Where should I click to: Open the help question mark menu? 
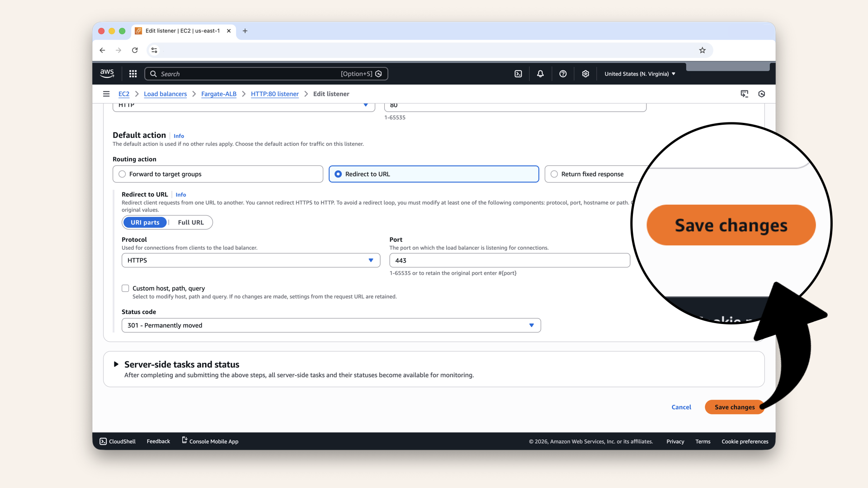click(x=563, y=74)
